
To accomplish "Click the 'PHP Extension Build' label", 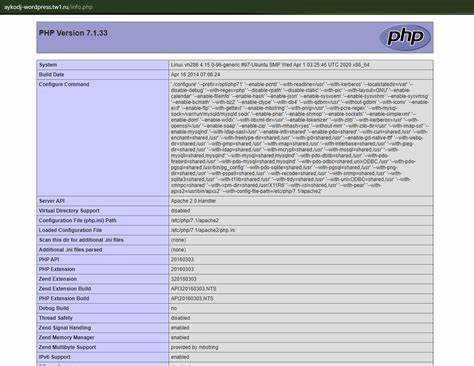I will coord(64,298).
